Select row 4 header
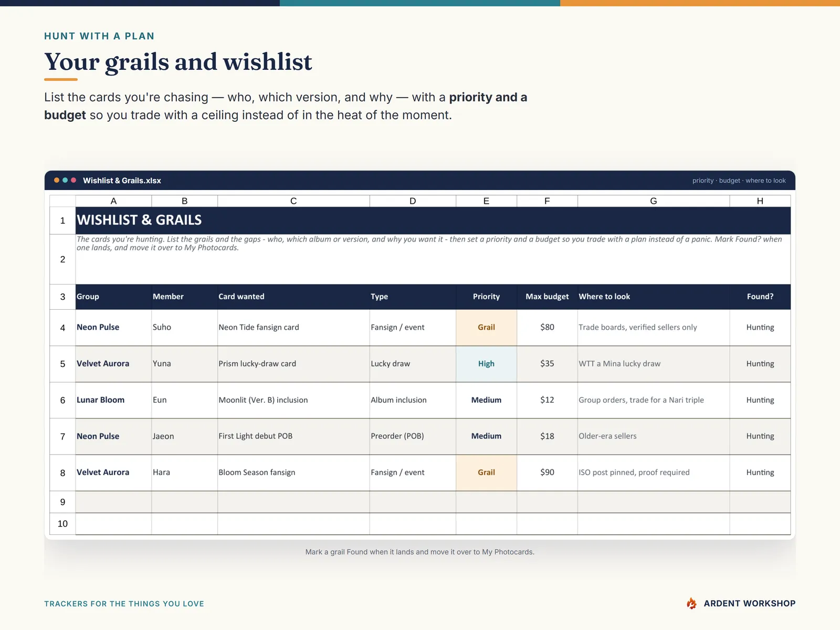 pyautogui.click(x=62, y=328)
